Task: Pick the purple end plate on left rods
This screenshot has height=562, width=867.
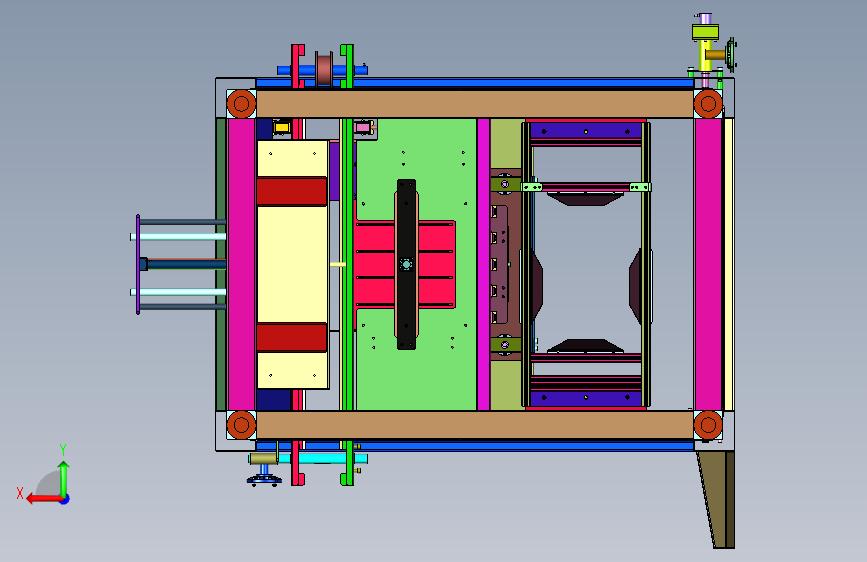Action: point(138,264)
